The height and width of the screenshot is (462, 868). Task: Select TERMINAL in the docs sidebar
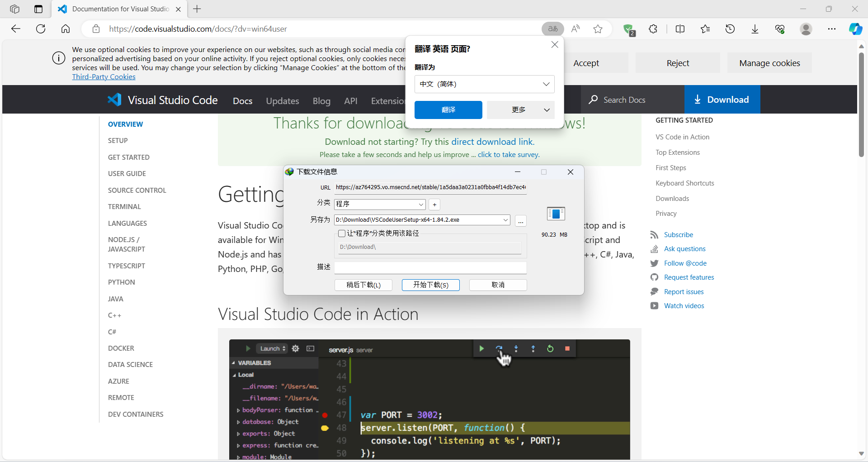pyautogui.click(x=124, y=207)
